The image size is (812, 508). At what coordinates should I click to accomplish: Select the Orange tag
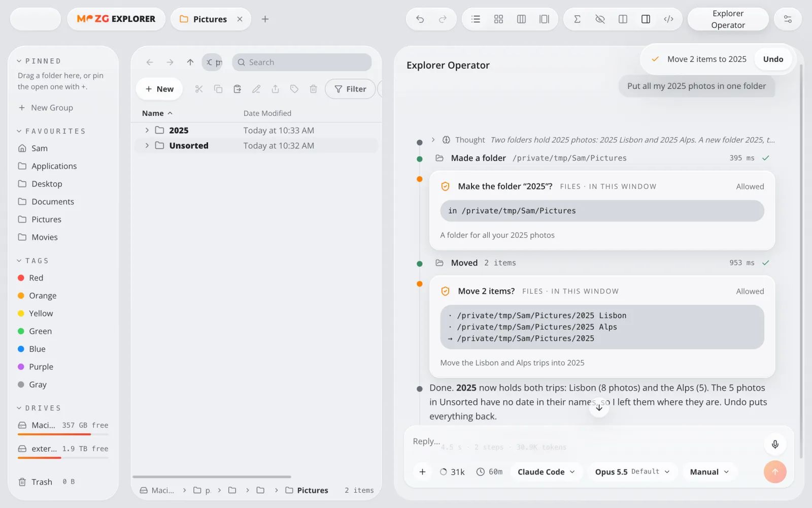pos(63,296)
